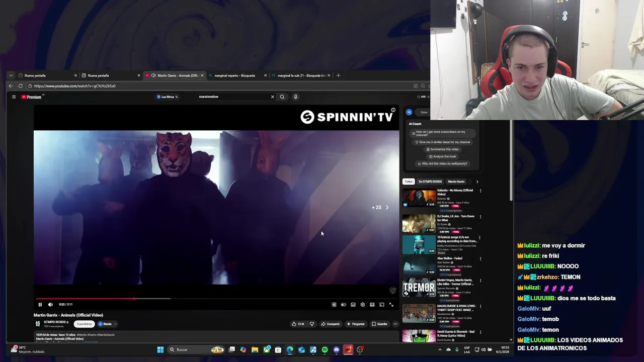Open the Tremor video thumbnail

pyautogui.click(x=419, y=288)
